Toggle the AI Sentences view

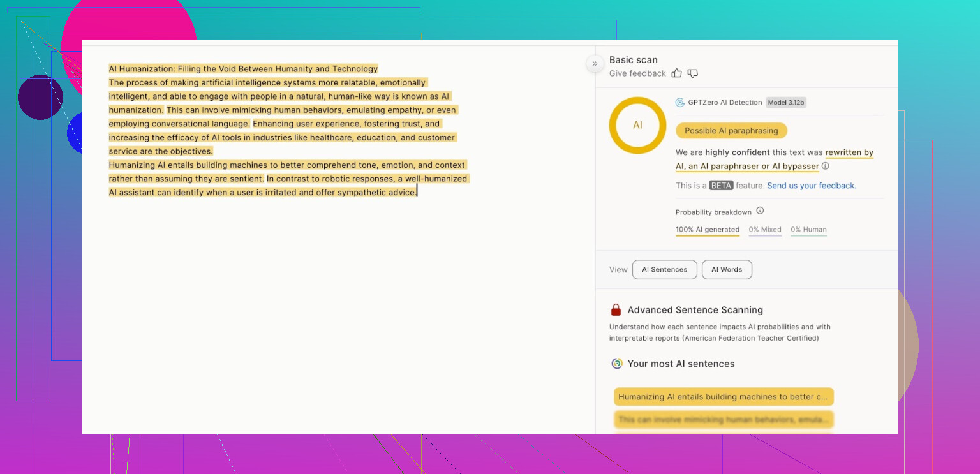pos(664,270)
